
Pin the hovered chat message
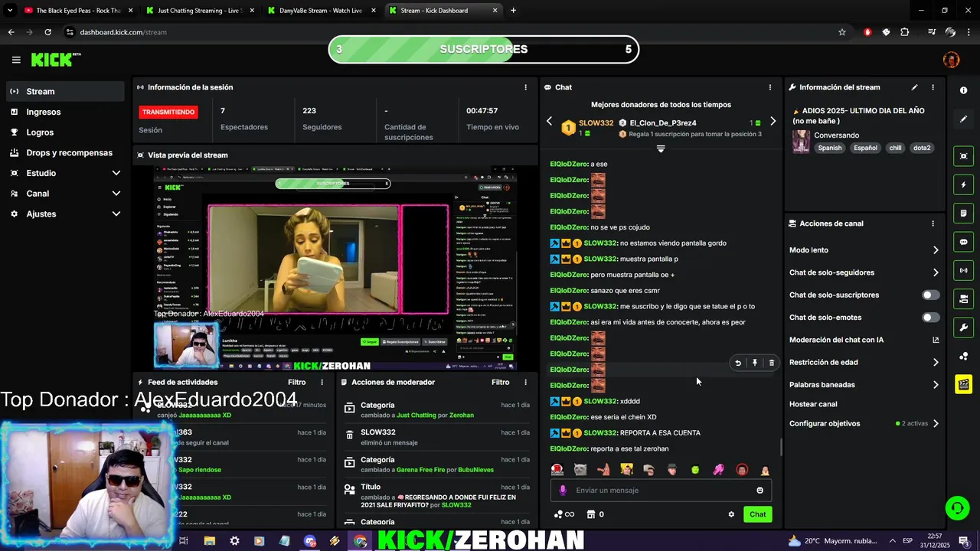pos(755,363)
